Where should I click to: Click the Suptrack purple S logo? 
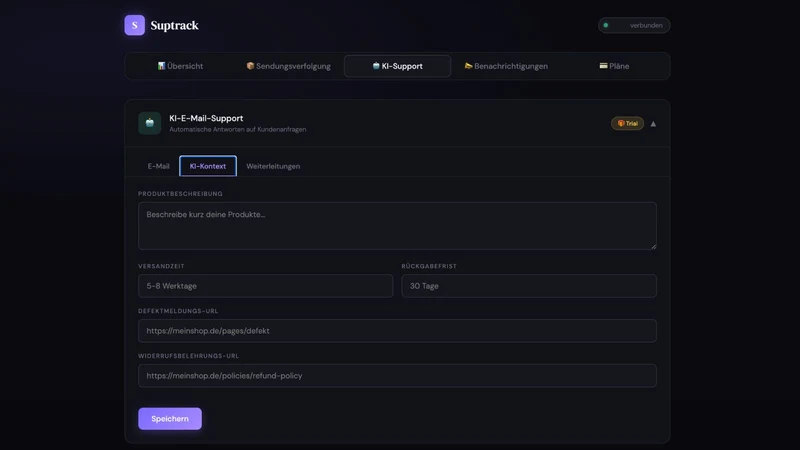pos(135,25)
